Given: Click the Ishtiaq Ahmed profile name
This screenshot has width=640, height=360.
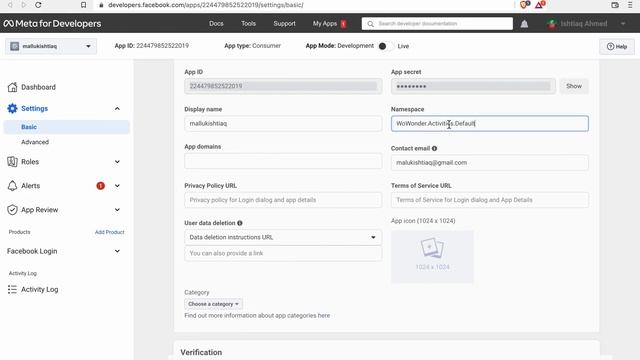Looking at the screenshot, I should [584, 24].
